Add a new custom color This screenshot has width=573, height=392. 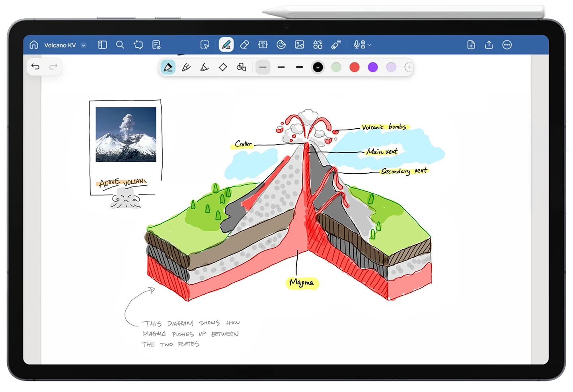[x=408, y=67]
